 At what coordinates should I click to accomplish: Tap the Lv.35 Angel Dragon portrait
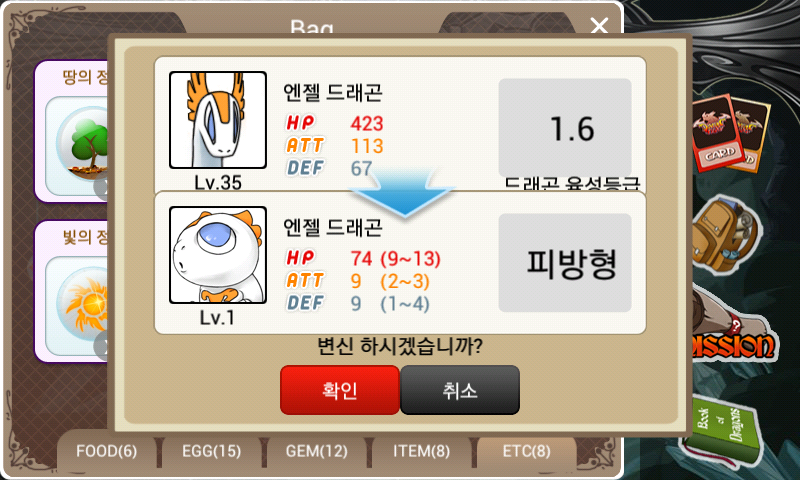(218, 120)
